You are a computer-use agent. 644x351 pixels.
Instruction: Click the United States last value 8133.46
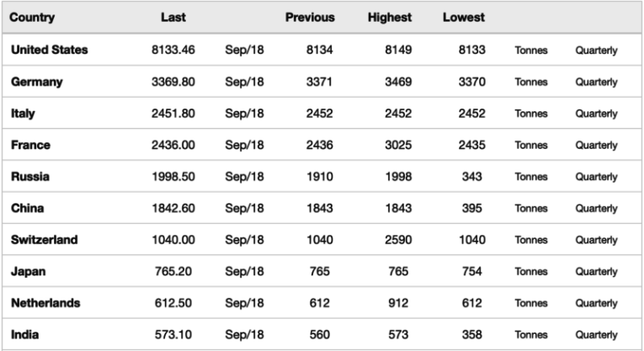[x=173, y=51]
